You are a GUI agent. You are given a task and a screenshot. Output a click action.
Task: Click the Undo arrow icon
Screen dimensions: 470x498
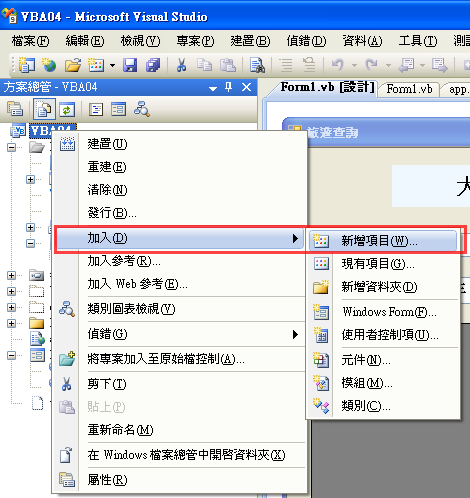pyautogui.click(x=338, y=65)
